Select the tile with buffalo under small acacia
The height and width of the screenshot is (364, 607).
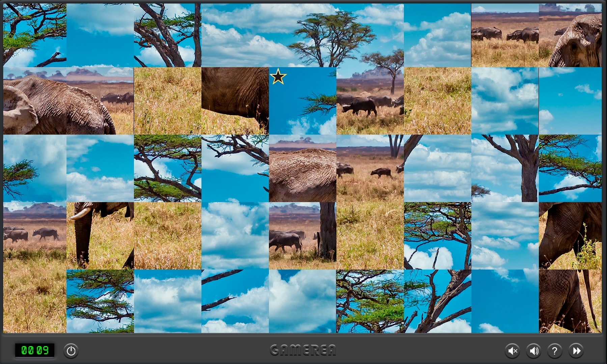(370, 101)
